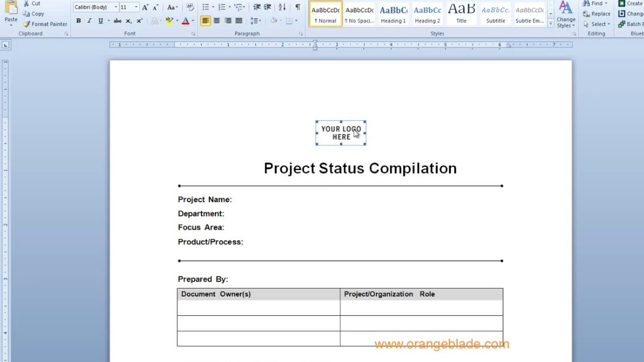This screenshot has height=362, width=644.
Task: Toggle Show/Hide paragraph marks
Action: (x=297, y=7)
